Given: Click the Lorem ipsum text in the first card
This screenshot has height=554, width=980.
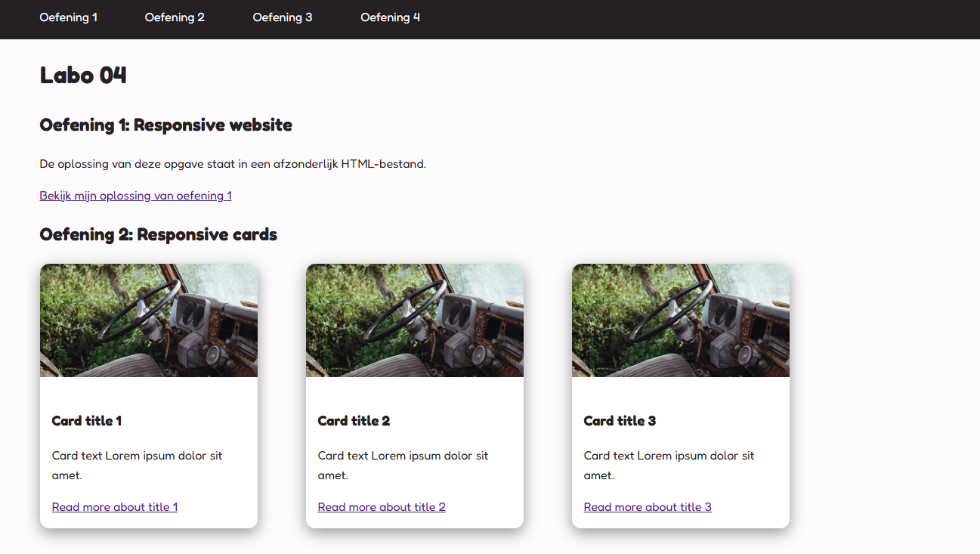Looking at the screenshot, I should pyautogui.click(x=137, y=466).
